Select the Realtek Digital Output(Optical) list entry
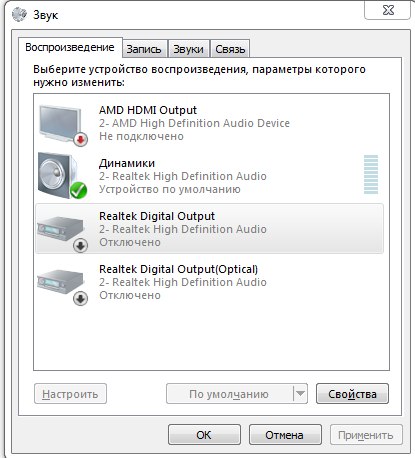415x458 pixels. point(209,282)
